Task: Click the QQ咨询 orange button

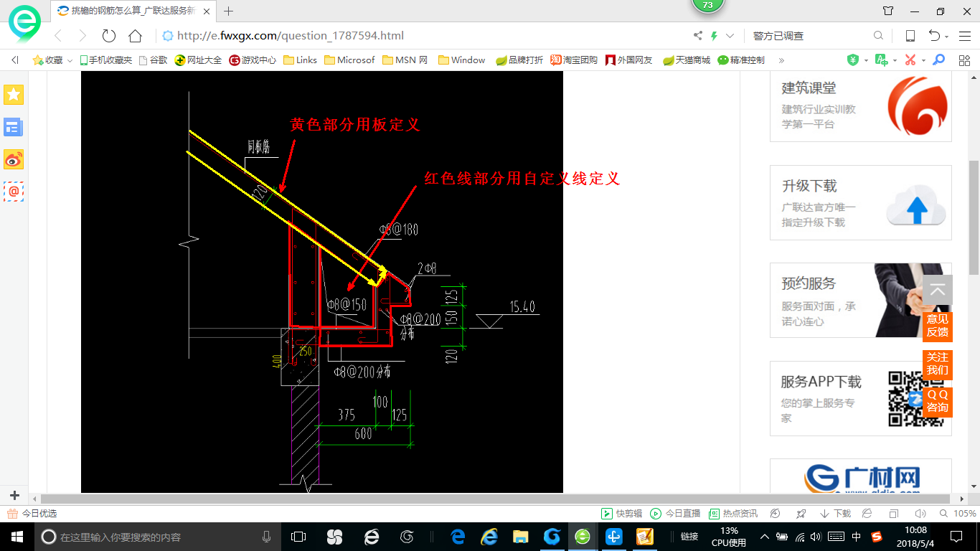Action: pyautogui.click(x=938, y=402)
